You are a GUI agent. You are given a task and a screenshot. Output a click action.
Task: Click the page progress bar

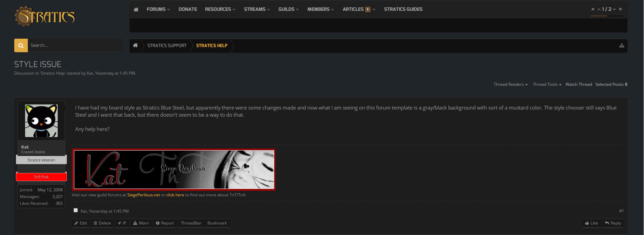(607, 16)
